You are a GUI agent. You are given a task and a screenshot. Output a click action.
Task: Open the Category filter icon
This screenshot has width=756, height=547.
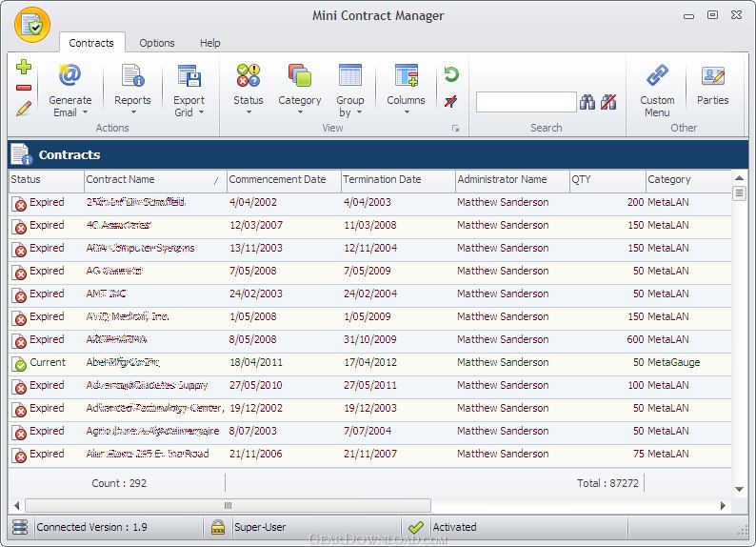299,74
